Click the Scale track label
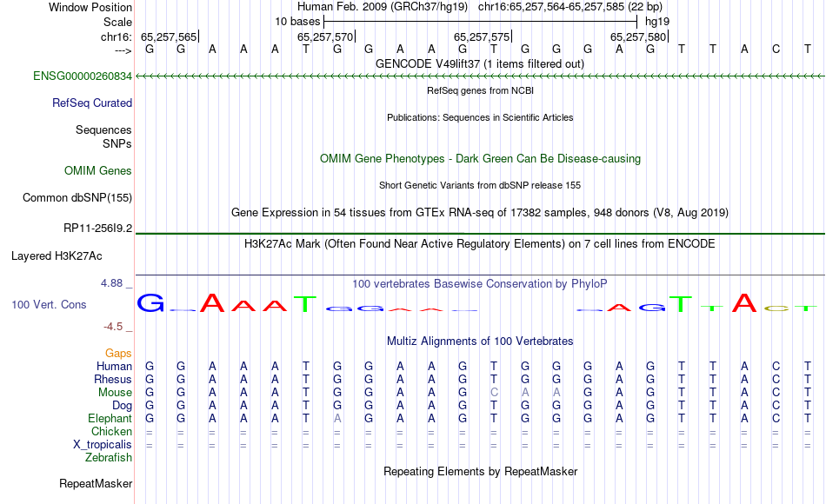The image size is (826, 504). (117, 22)
